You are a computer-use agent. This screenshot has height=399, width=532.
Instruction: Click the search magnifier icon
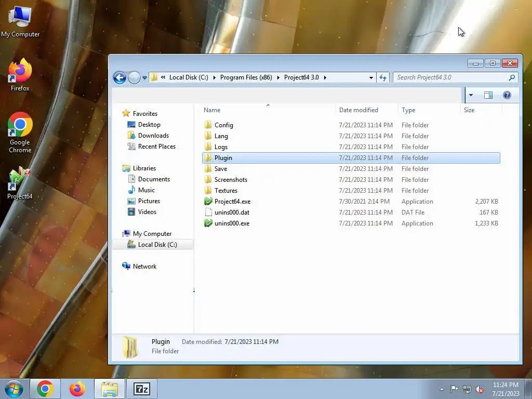(x=512, y=78)
